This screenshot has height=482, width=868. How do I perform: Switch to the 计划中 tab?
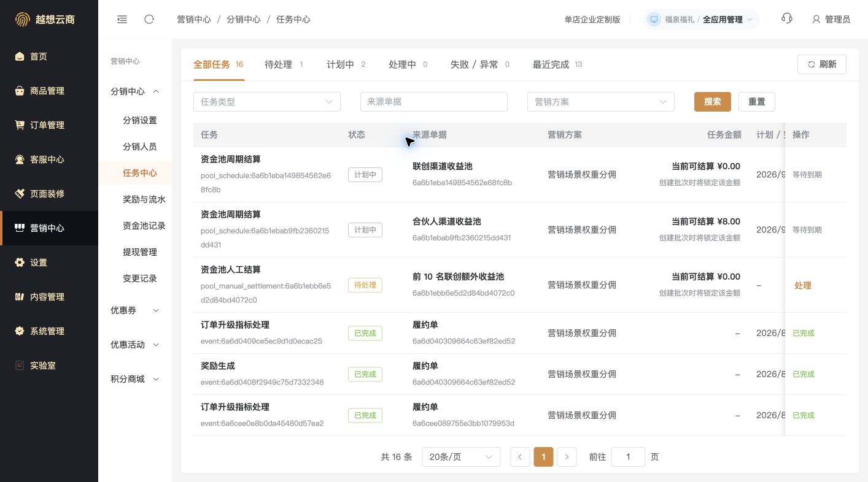346,64
